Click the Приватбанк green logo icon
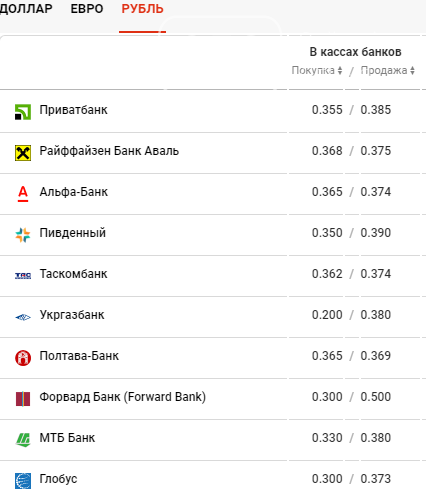Viewport: 426px width, 498px height. pyautogui.click(x=23, y=112)
